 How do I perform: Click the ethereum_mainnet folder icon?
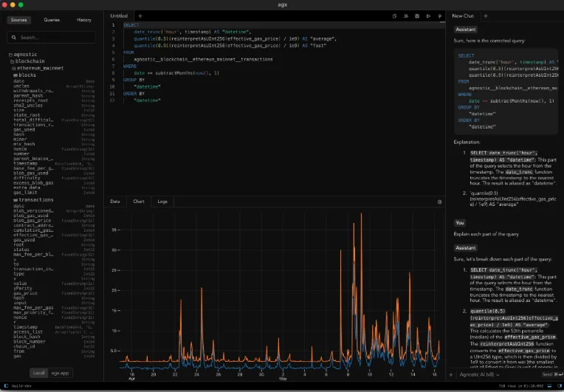(14, 69)
